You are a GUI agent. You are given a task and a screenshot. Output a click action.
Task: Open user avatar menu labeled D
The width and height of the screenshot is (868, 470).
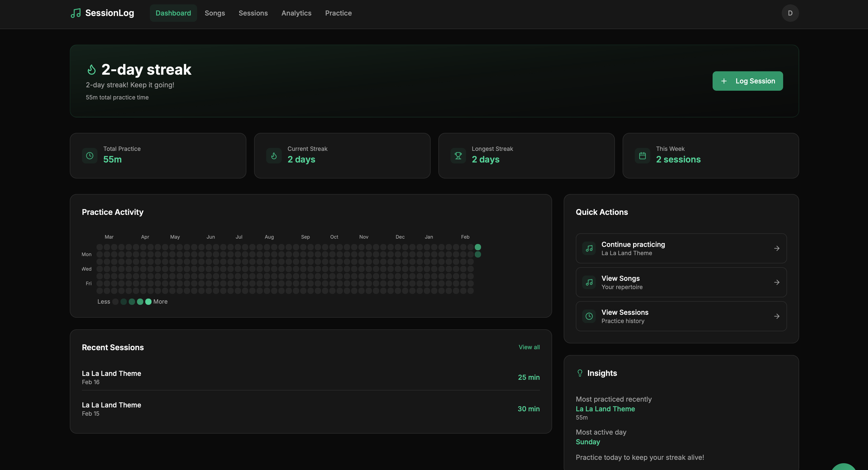790,13
